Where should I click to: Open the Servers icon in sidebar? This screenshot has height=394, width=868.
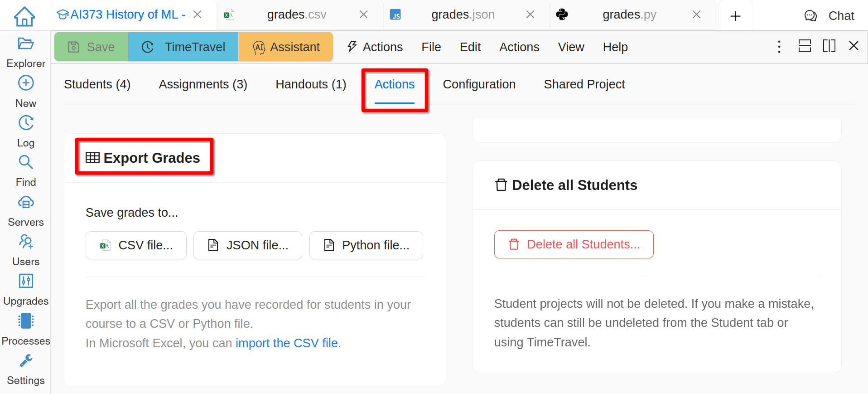(x=25, y=203)
